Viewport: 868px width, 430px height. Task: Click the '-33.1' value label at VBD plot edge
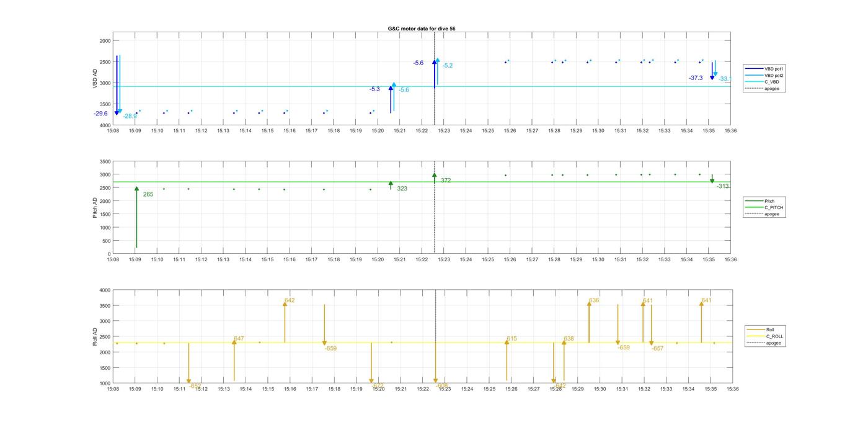(x=725, y=79)
